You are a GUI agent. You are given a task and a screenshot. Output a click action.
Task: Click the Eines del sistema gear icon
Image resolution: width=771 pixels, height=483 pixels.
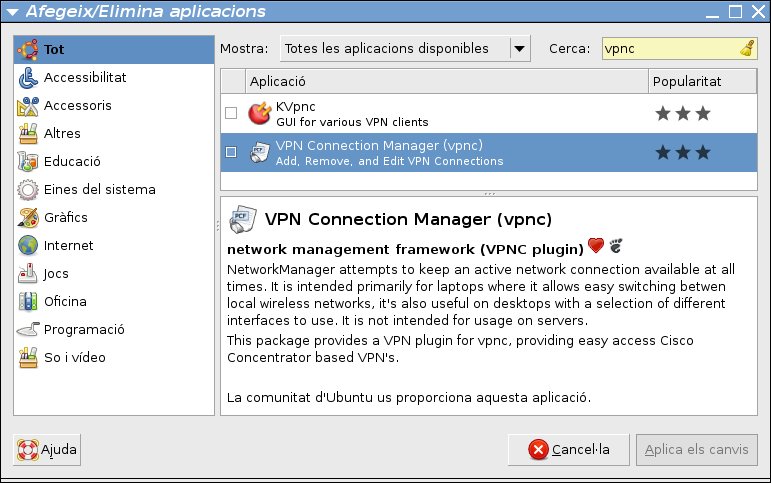[x=28, y=189]
